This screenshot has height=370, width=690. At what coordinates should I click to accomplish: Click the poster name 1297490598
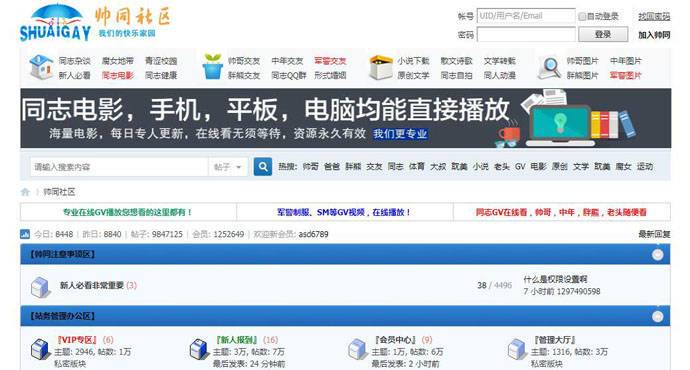click(578, 291)
